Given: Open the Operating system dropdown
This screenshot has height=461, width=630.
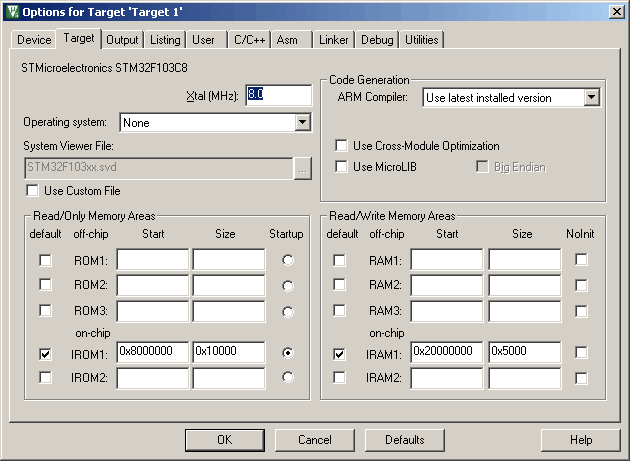Looking at the screenshot, I should coord(303,123).
